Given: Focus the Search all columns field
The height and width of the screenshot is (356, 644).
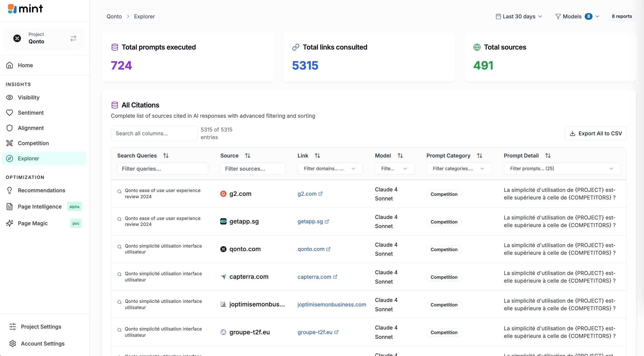Looking at the screenshot, I should click(x=154, y=133).
